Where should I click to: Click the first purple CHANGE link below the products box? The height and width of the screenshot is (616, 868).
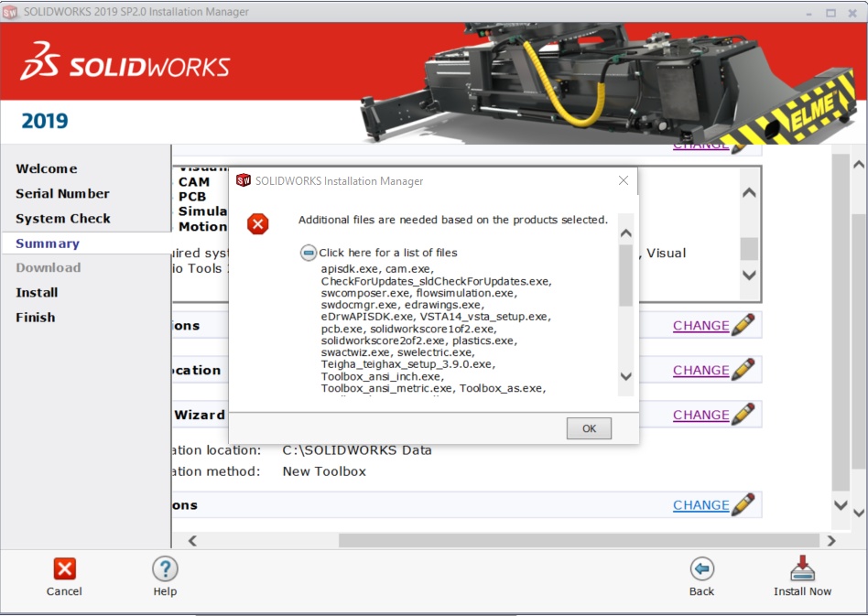(700, 326)
